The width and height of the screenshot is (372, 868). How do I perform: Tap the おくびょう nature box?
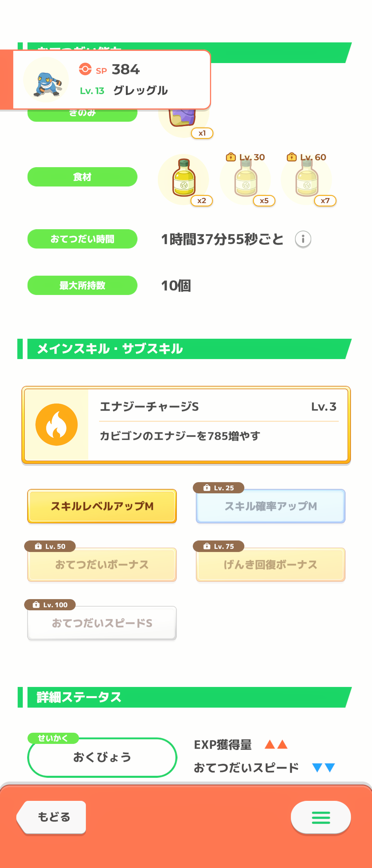[102, 757]
